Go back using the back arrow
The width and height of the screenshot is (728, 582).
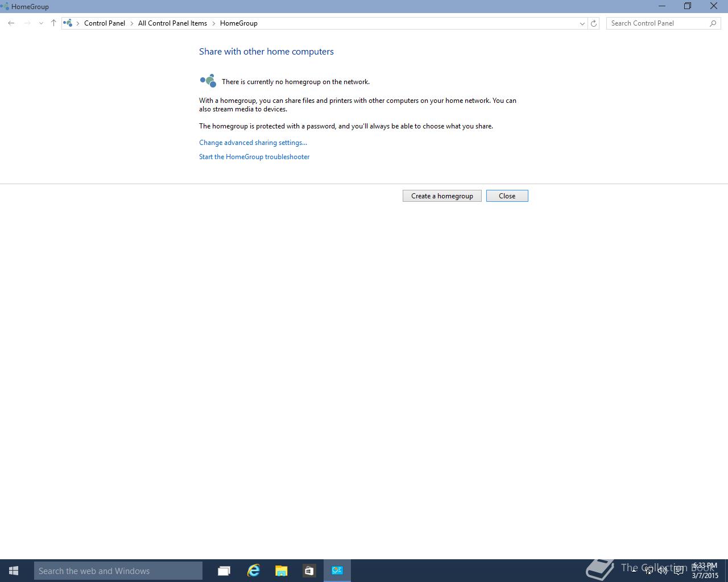[x=11, y=23]
